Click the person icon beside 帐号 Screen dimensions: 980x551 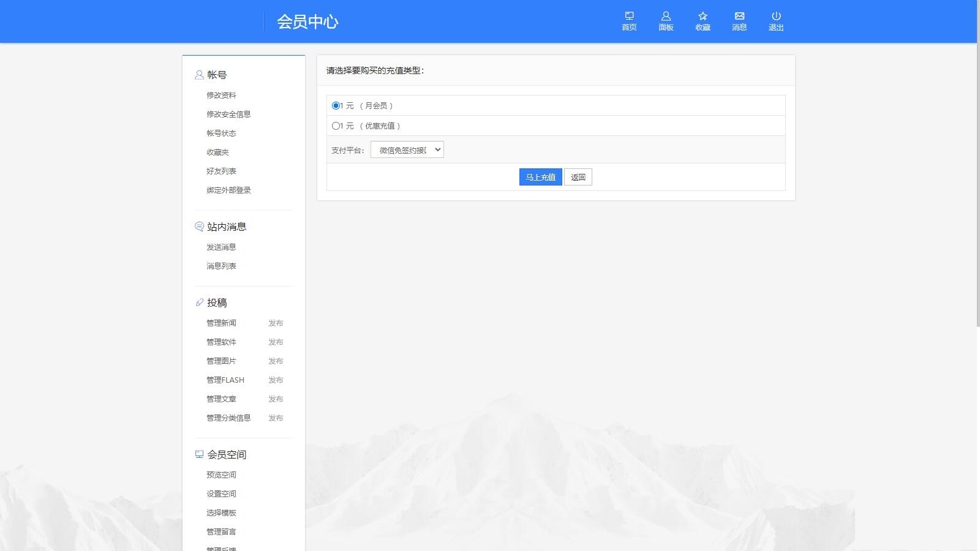[x=198, y=74]
